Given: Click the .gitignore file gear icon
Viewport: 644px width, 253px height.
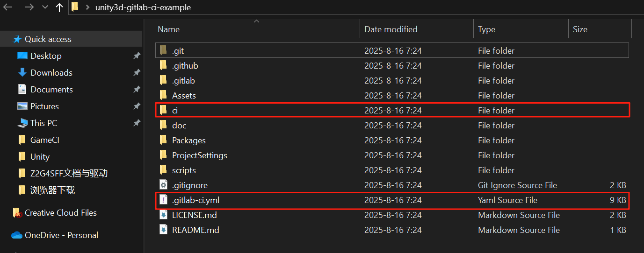Looking at the screenshot, I should pos(163,185).
